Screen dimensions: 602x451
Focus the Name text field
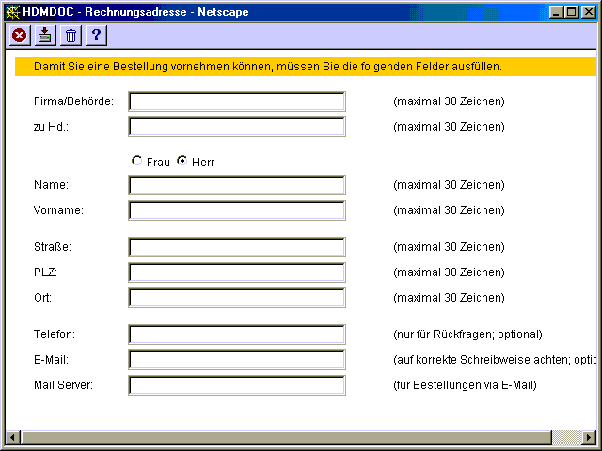click(x=236, y=185)
